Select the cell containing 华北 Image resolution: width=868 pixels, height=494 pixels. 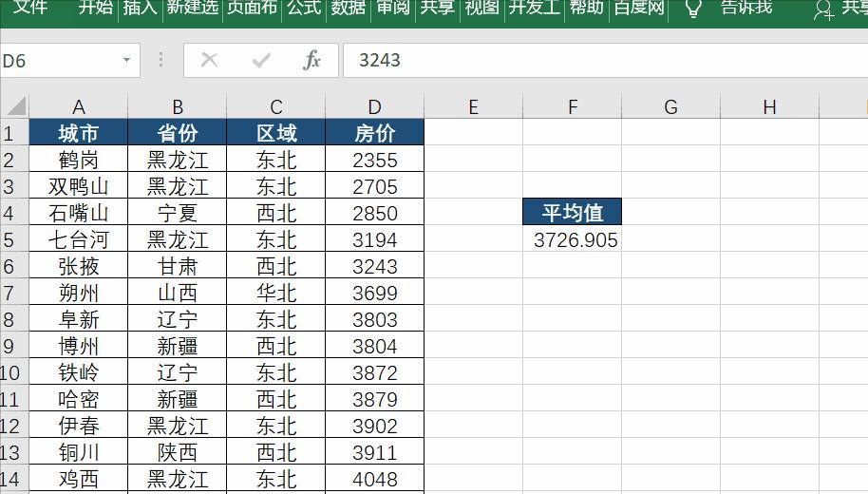click(x=275, y=293)
